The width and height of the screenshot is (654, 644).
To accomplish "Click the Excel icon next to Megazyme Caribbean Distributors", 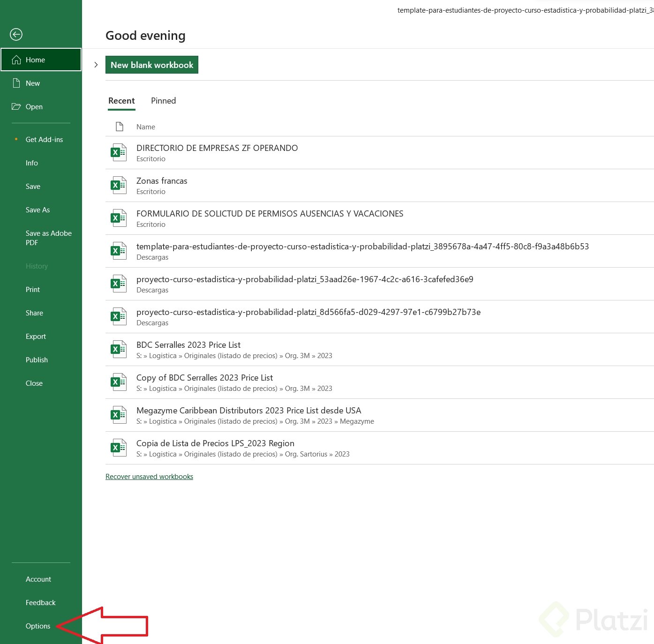I will 118,414.
